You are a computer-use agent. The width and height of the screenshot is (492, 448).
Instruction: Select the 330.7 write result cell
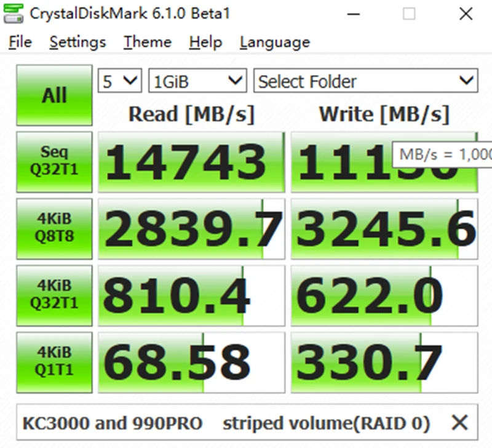[x=384, y=361]
